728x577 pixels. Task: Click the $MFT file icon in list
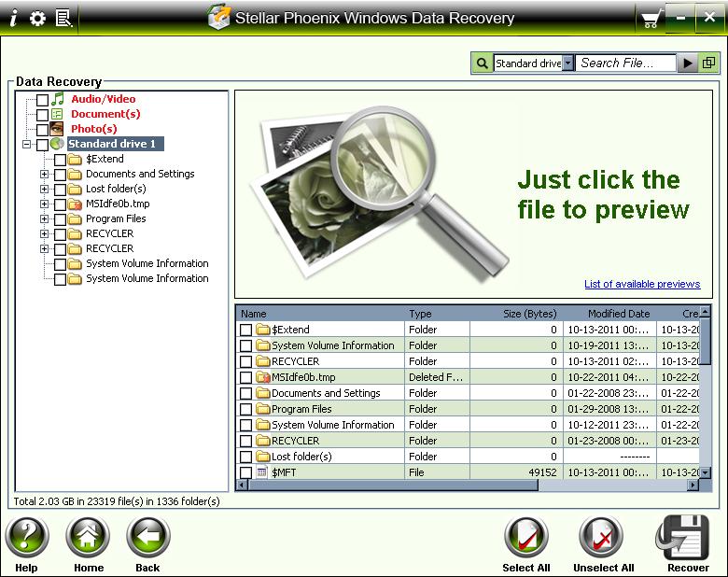262,472
